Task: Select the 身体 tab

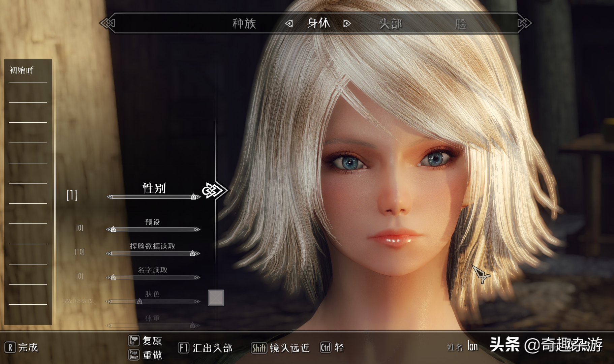Action: click(x=318, y=23)
